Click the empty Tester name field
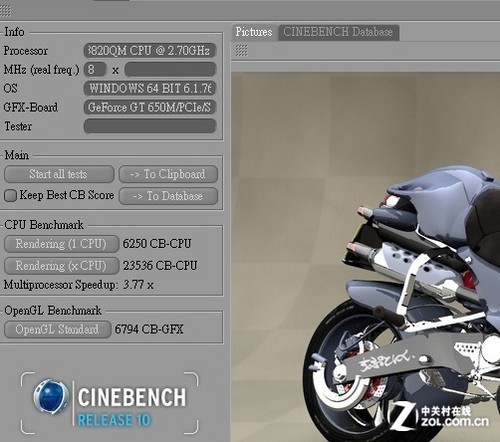The height and width of the screenshot is (442, 500). (x=150, y=126)
